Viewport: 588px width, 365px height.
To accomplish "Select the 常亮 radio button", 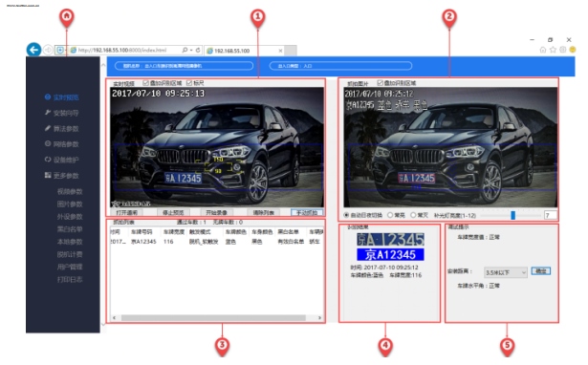I will [x=390, y=215].
